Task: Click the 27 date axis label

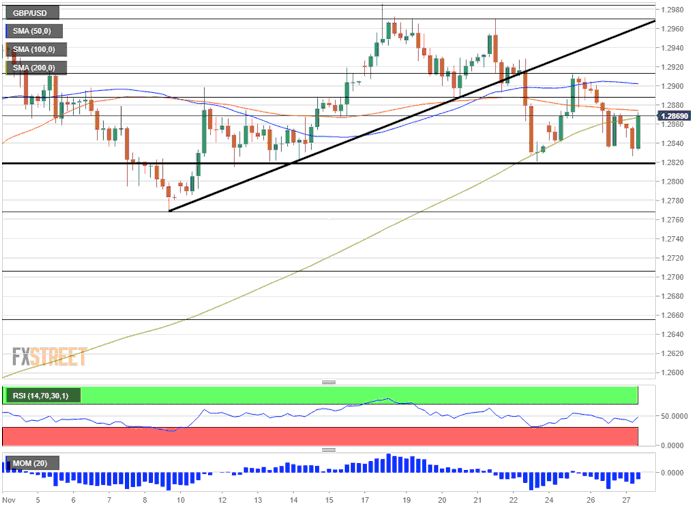Action: point(626,500)
